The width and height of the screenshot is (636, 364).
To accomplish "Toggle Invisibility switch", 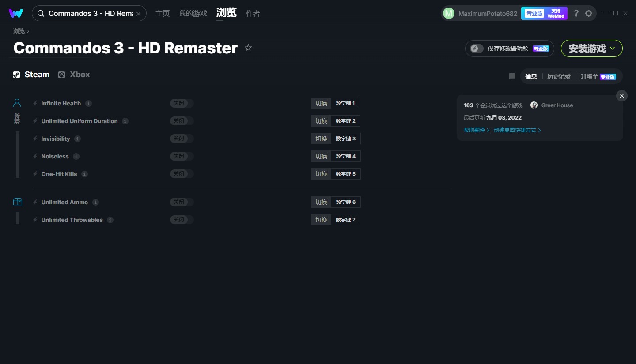I will [x=182, y=139].
